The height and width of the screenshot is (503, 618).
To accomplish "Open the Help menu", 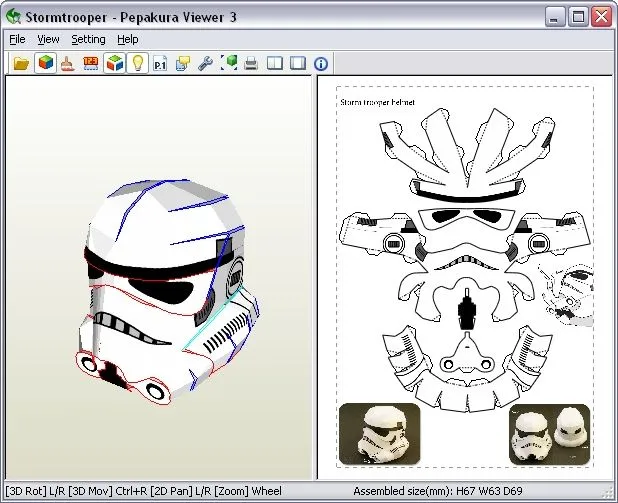I will tap(128, 39).
